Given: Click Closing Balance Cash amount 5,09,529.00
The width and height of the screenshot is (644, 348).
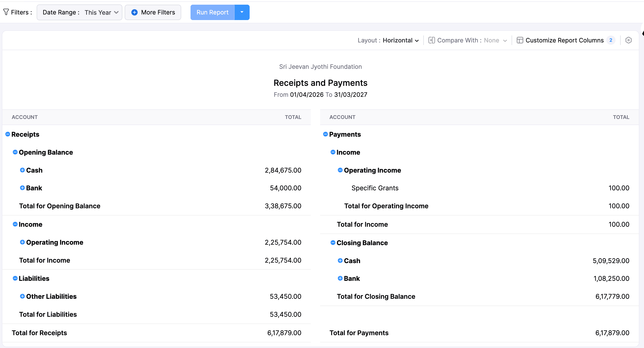Looking at the screenshot, I should coord(611,261).
